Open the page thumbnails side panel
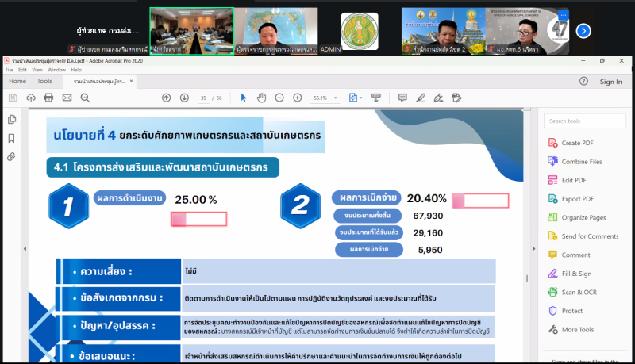The image size is (635, 364). coord(12,120)
